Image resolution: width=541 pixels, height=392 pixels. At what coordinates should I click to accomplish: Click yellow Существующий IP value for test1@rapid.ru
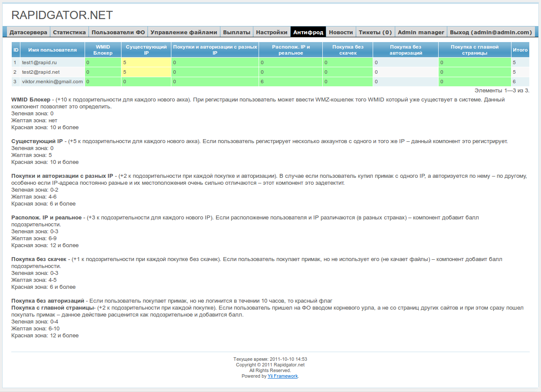[146, 62]
